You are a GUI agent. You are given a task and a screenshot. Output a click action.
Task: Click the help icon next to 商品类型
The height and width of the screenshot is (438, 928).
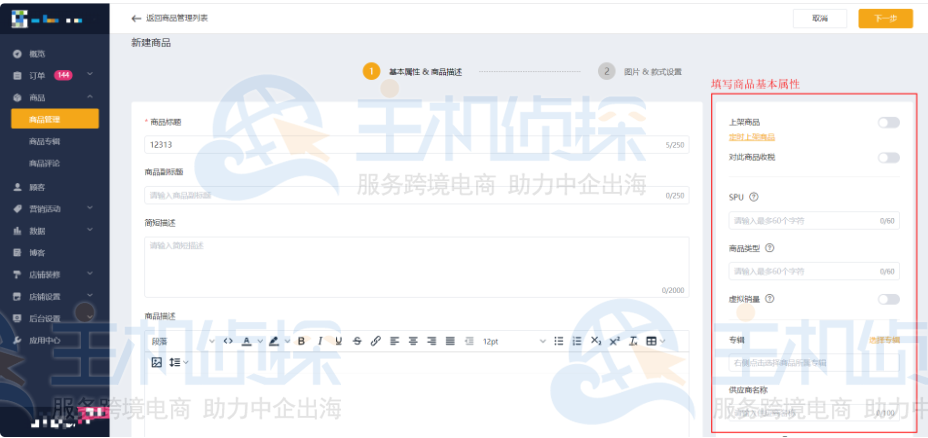coord(769,248)
